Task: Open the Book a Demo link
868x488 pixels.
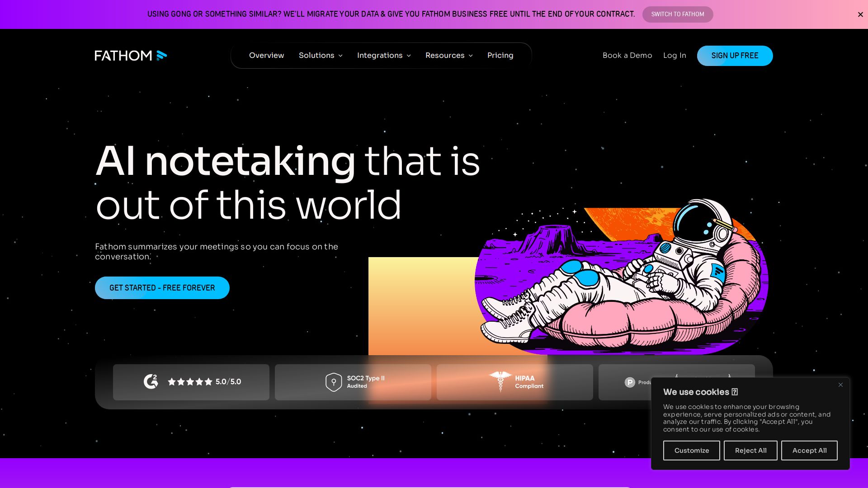Action: (627, 56)
